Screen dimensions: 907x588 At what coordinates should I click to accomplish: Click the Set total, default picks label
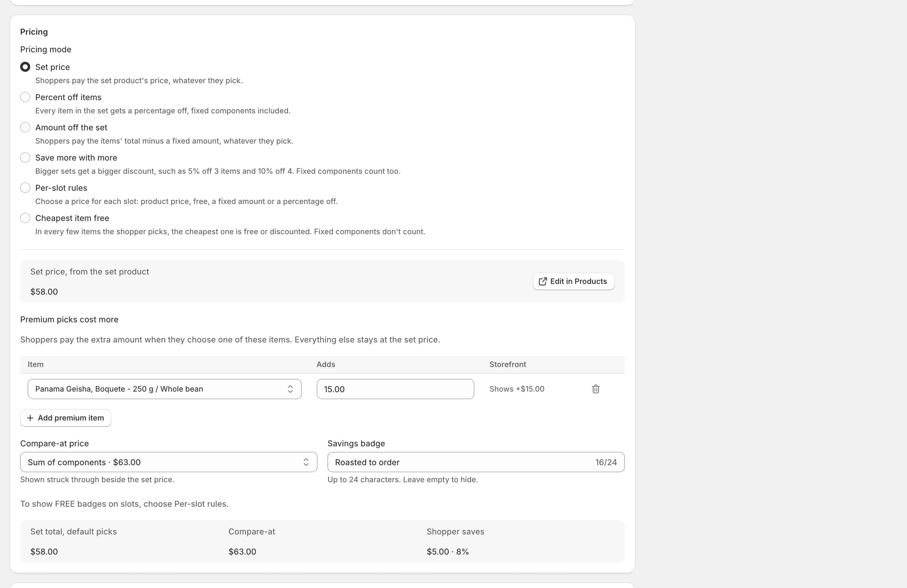[x=74, y=531]
